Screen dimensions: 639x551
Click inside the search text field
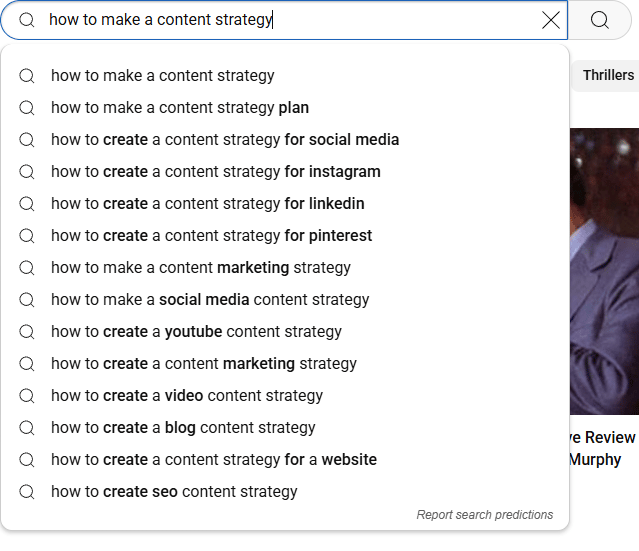point(300,20)
